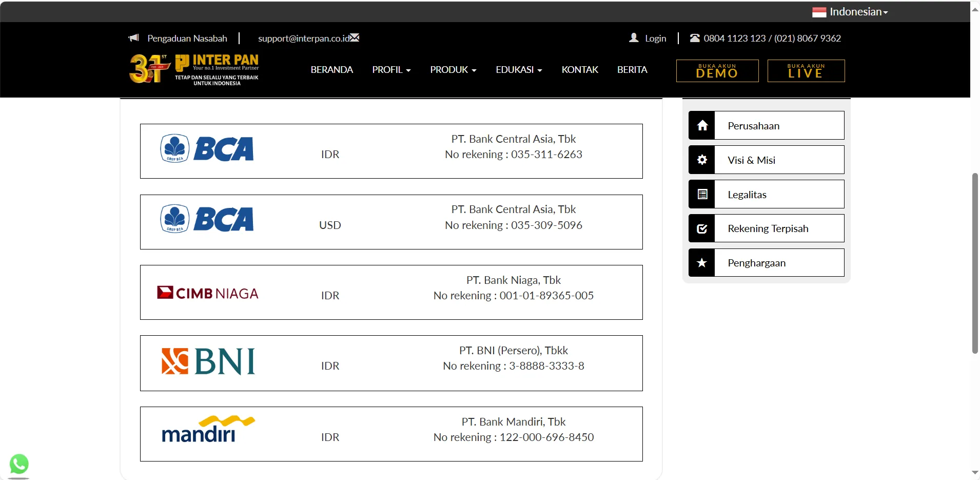Expand the PRODUK menu
This screenshot has width=980, height=480.
pos(454,70)
